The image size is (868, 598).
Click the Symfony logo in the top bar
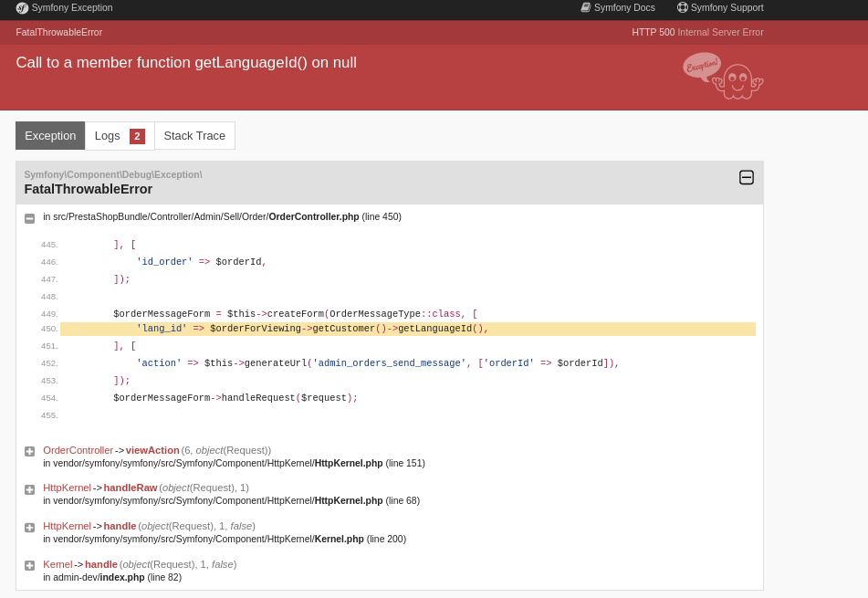coord(20,7)
